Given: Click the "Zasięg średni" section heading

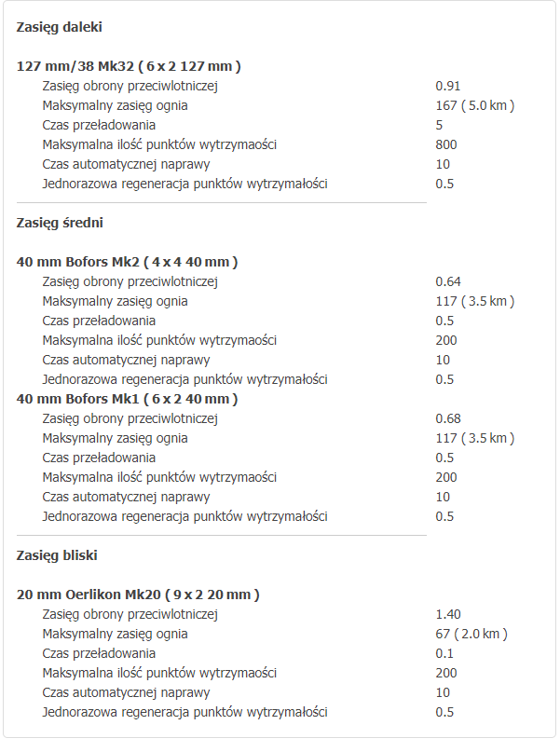Looking at the screenshot, I should (x=60, y=223).
